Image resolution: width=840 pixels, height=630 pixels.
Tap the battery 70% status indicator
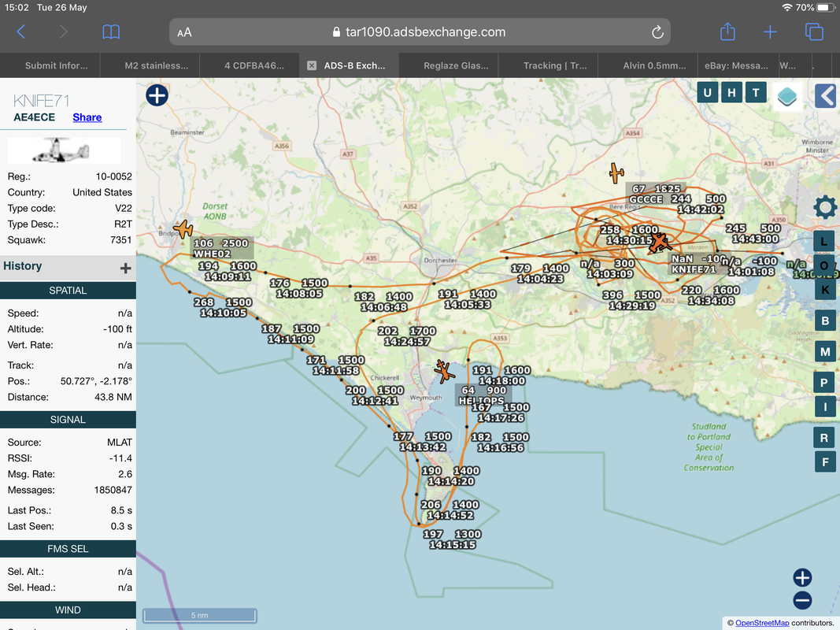[x=816, y=8]
